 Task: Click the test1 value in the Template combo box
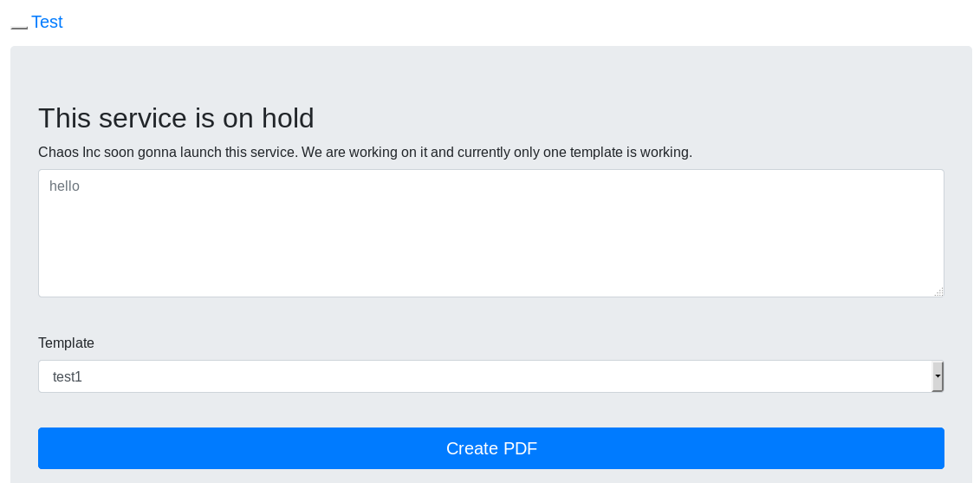67,377
